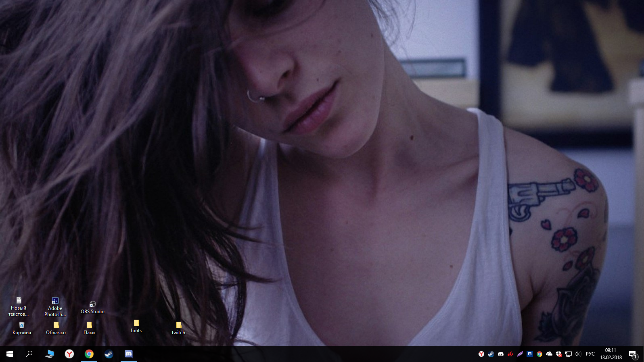
Task: Open the Облачко folder
Action: click(56, 329)
